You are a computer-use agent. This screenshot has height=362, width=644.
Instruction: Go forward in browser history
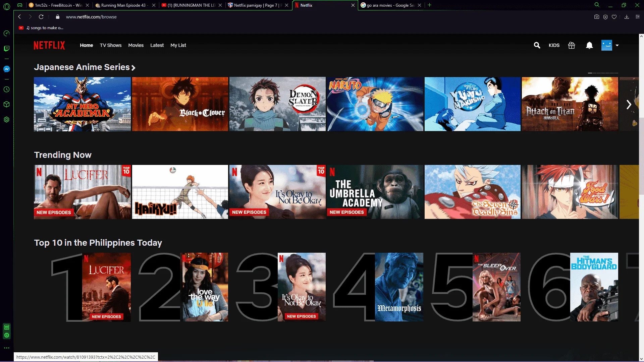(30, 17)
